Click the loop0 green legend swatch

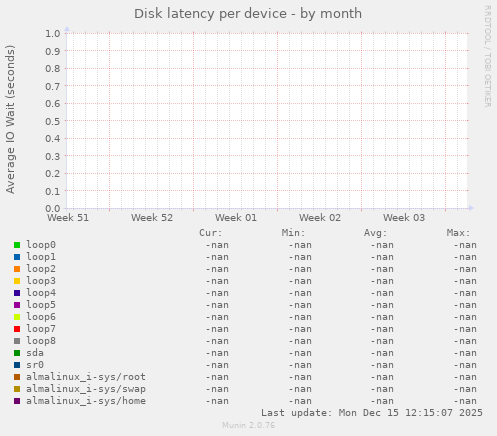click(x=17, y=245)
